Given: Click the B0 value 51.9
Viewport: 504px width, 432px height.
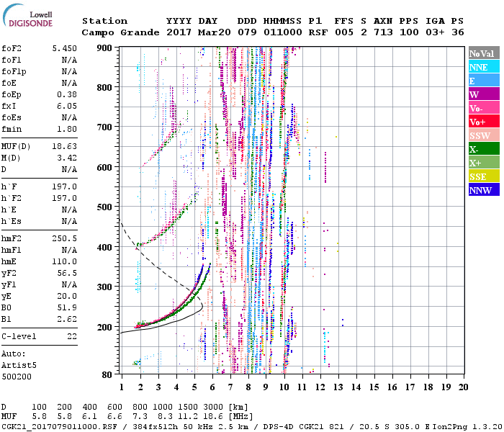Looking at the screenshot, I should pyautogui.click(x=67, y=308).
